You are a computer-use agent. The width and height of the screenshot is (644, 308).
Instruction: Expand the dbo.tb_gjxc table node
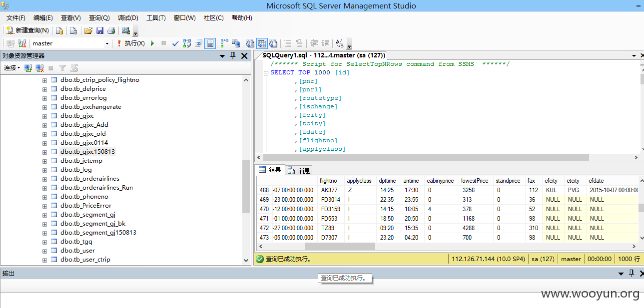(x=44, y=116)
